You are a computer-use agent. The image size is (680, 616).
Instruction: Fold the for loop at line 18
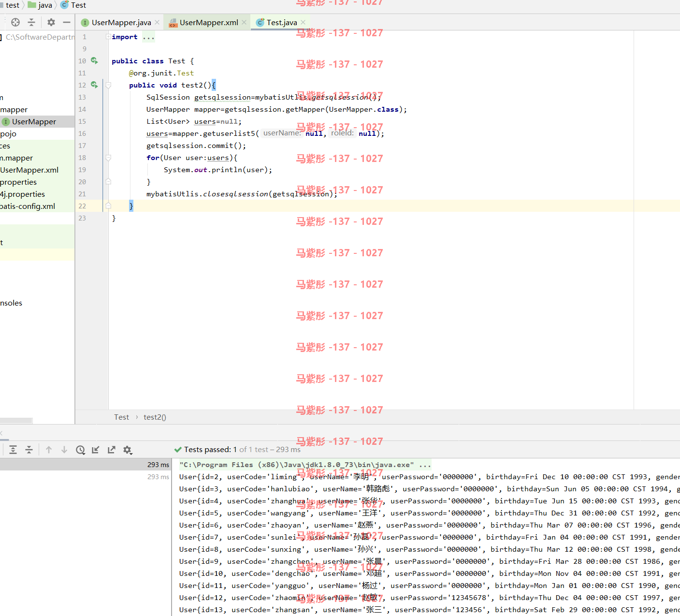(108, 158)
